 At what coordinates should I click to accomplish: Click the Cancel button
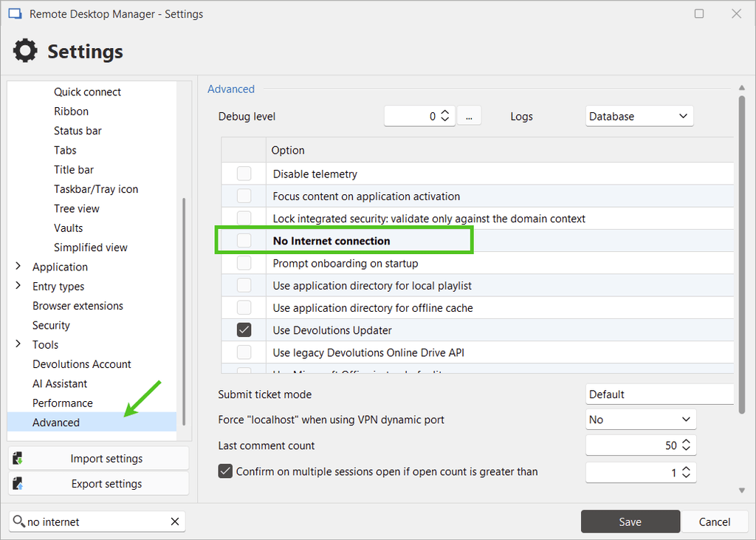[714, 522]
